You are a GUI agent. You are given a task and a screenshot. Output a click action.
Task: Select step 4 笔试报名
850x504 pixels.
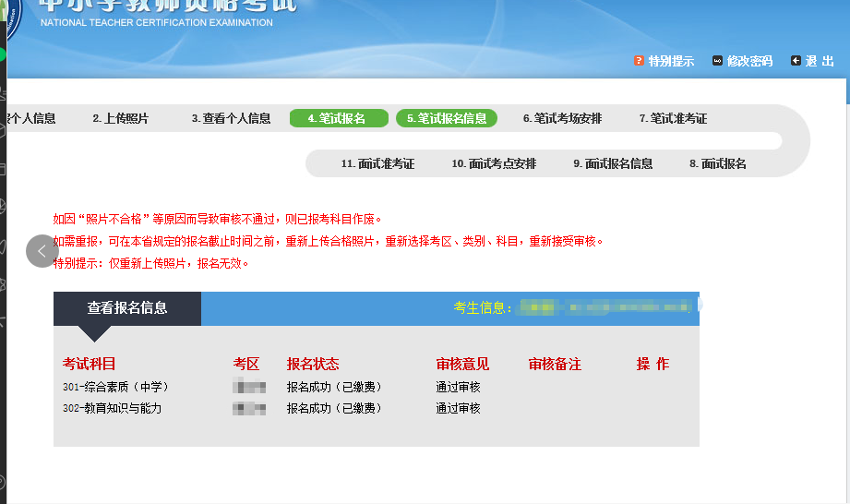339,118
